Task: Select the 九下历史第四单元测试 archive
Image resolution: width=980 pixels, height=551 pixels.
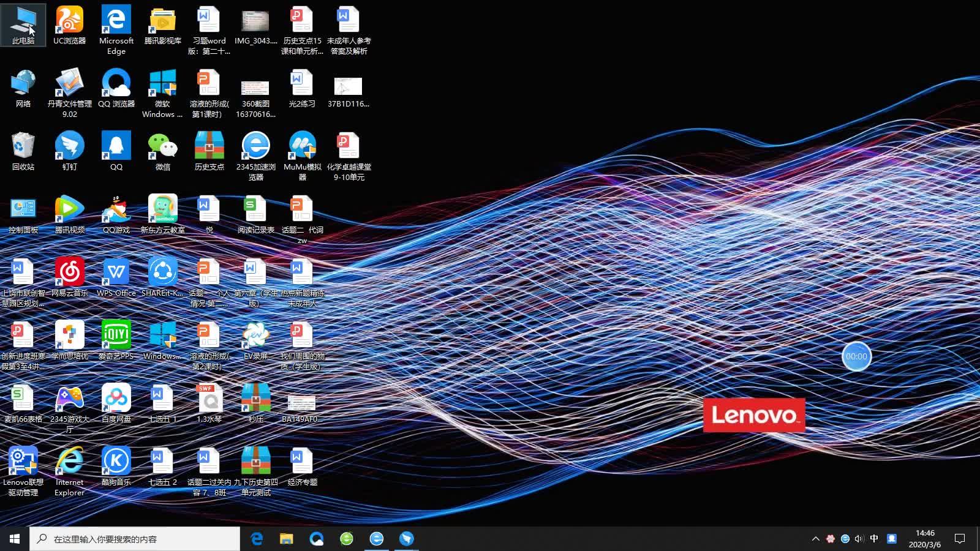Action: 256,471
